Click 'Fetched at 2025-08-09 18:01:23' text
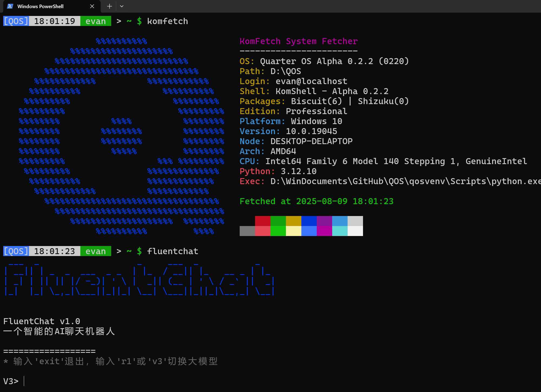The height and width of the screenshot is (392, 541). click(316, 201)
